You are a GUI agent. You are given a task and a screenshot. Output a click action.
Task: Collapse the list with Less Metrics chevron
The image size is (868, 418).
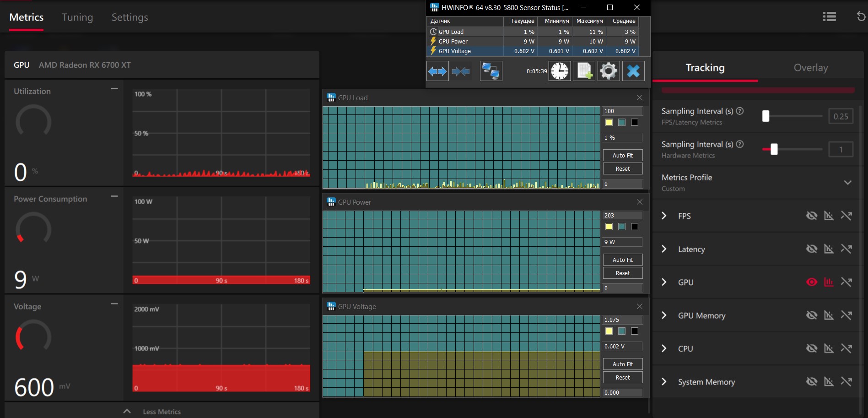[x=127, y=411]
